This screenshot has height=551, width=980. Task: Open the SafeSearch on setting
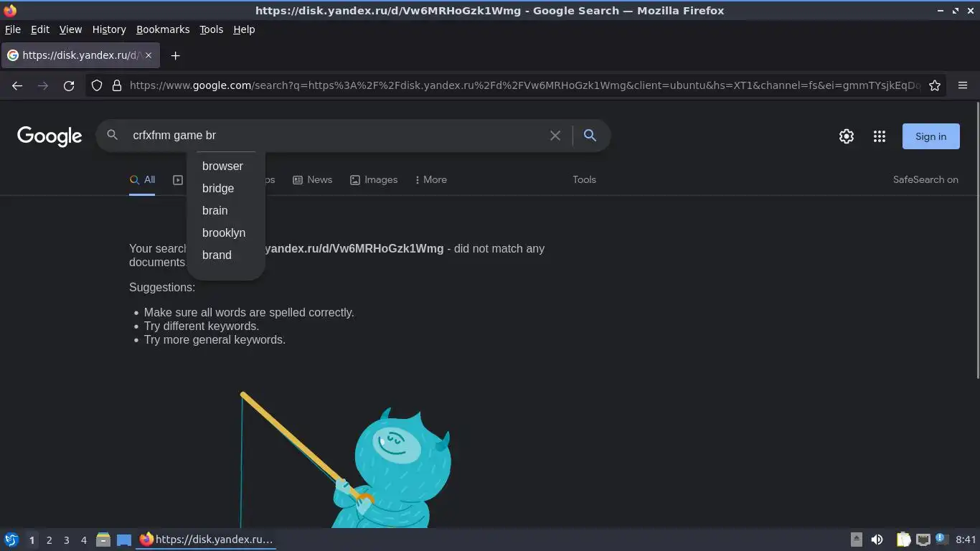click(x=925, y=179)
